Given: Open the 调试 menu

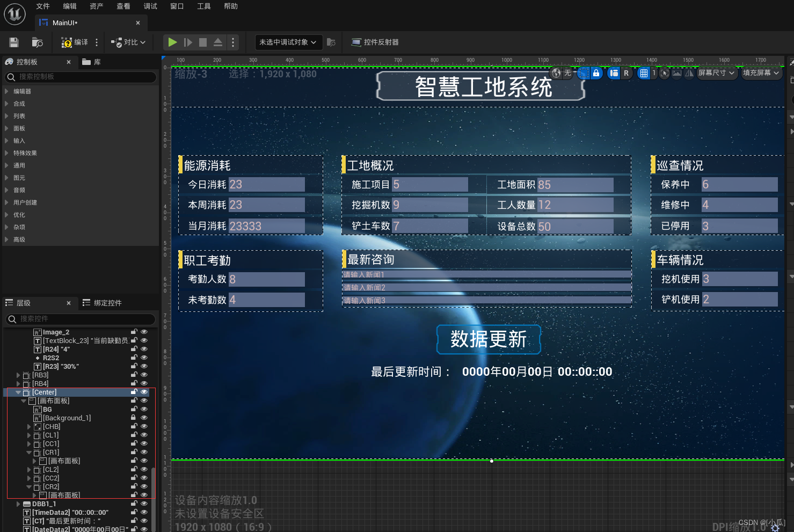Looking at the screenshot, I should point(150,6).
